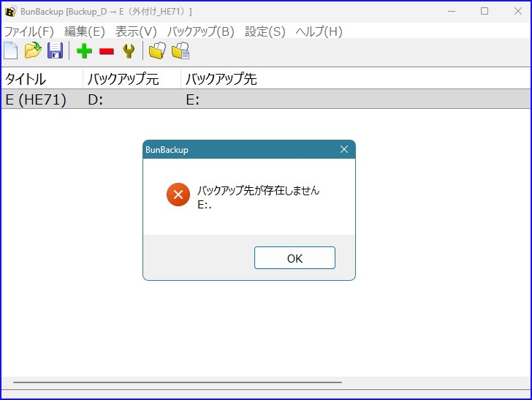Minimize the BunBackup main window

[452, 11]
